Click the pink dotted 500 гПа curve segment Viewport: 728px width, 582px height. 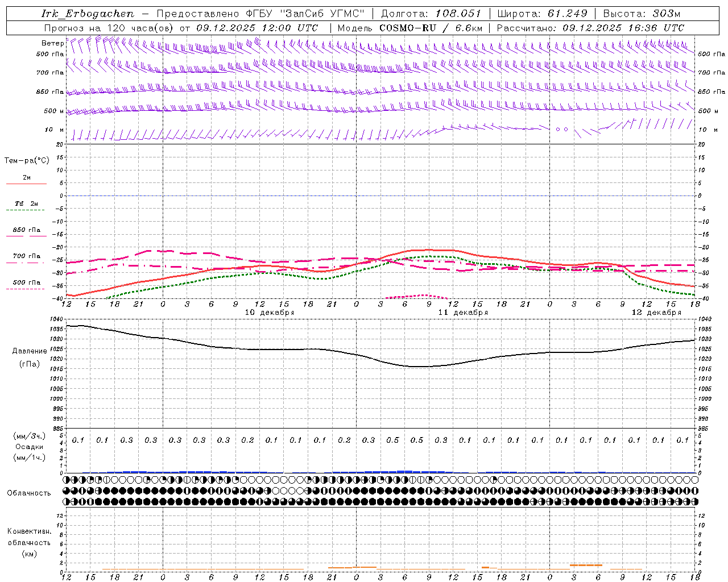pyautogui.click(x=417, y=296)
